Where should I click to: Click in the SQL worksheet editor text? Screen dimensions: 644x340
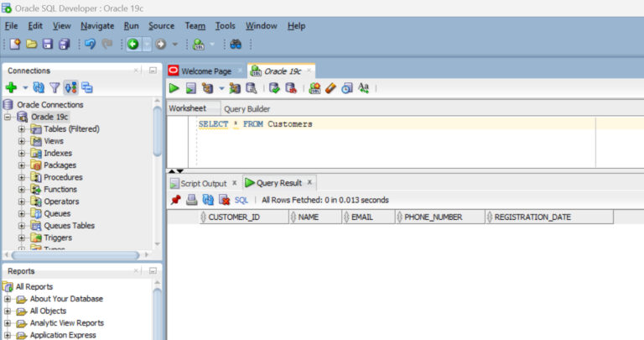click(255, 124)
